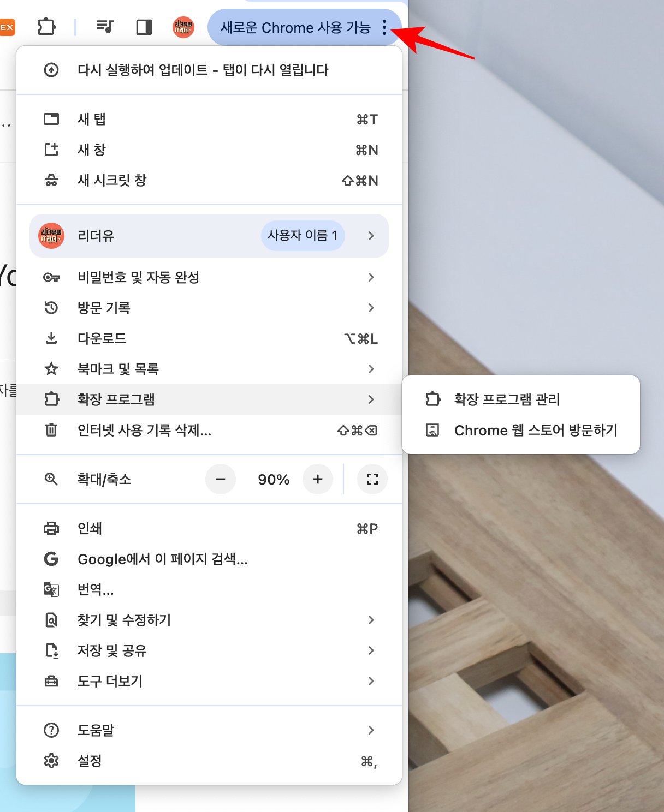Select '다시 실행하여 업데이트' menu entry
The height and width of the screenshot is (812, 664).
click(x=209, y=70)
